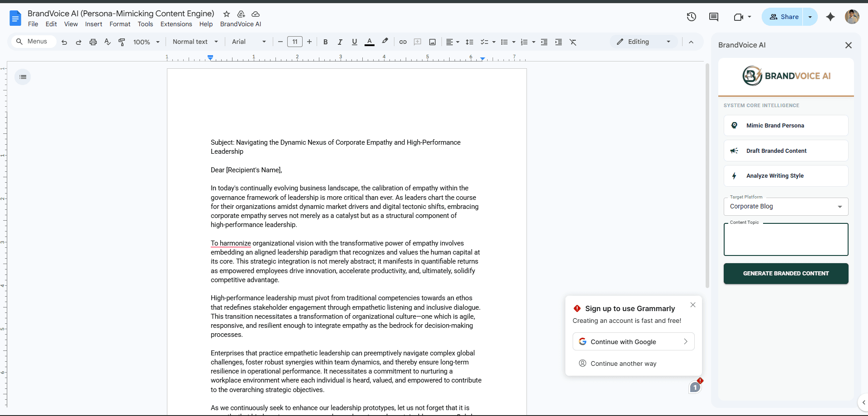Undo the last action
This screenshot has height=416, width=868.
64,42
